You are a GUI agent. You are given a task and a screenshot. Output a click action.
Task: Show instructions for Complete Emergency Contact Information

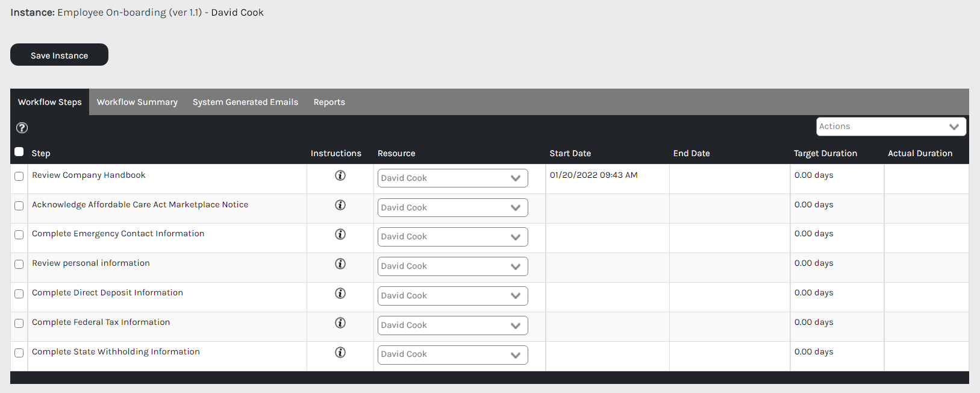[340, 234]
